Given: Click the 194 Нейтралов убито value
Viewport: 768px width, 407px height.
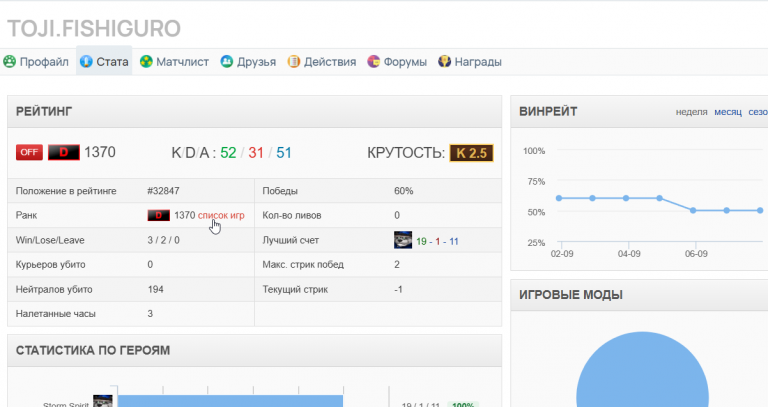Looking at the screenshot, I should pyautogui.click(x=155, y=289).
